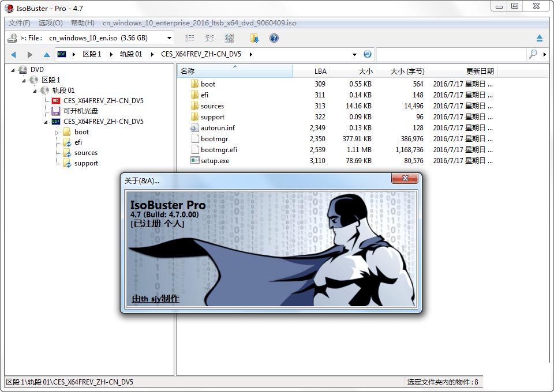
Task: Switch to list view icon
Action: pyautogui.click(x=190, y=38)
